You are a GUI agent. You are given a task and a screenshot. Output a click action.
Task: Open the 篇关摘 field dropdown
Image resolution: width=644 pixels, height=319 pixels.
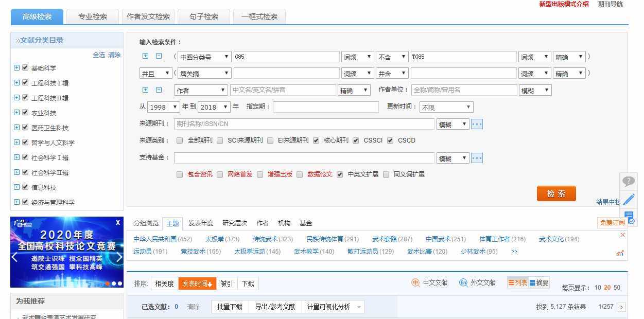click(204, 74)
